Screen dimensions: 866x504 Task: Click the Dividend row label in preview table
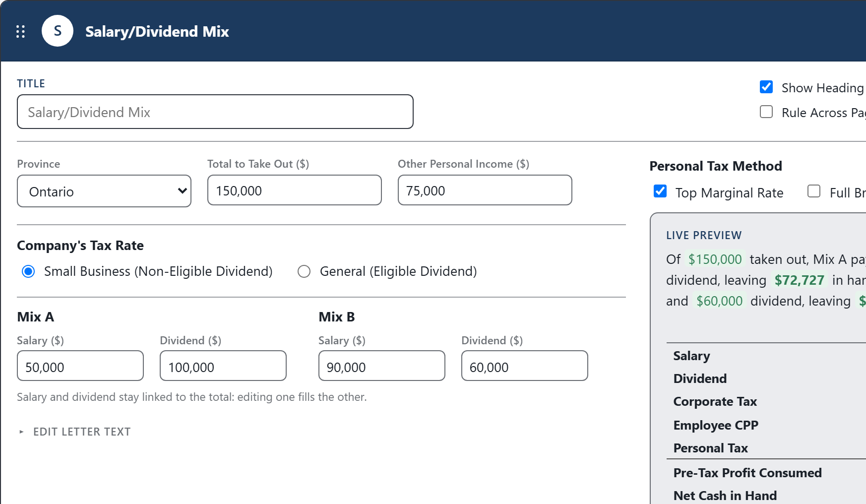coord(700,378)
